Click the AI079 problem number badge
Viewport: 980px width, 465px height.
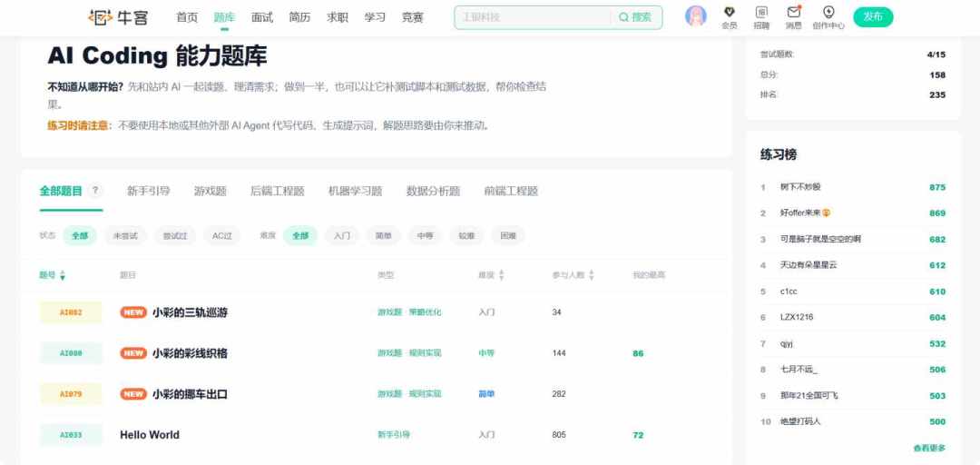[71, 394]
